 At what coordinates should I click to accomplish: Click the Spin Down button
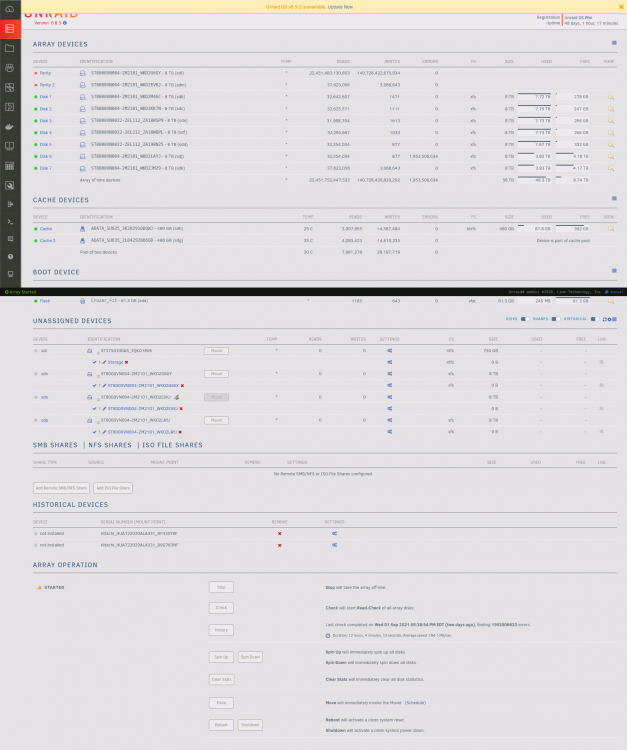click(250, 657)
